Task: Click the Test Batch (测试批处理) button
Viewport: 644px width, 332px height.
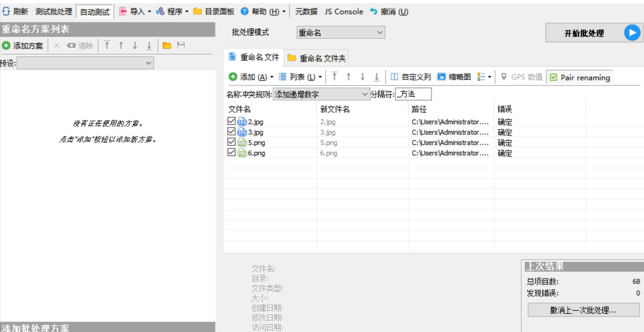Action: coord(54,12)
